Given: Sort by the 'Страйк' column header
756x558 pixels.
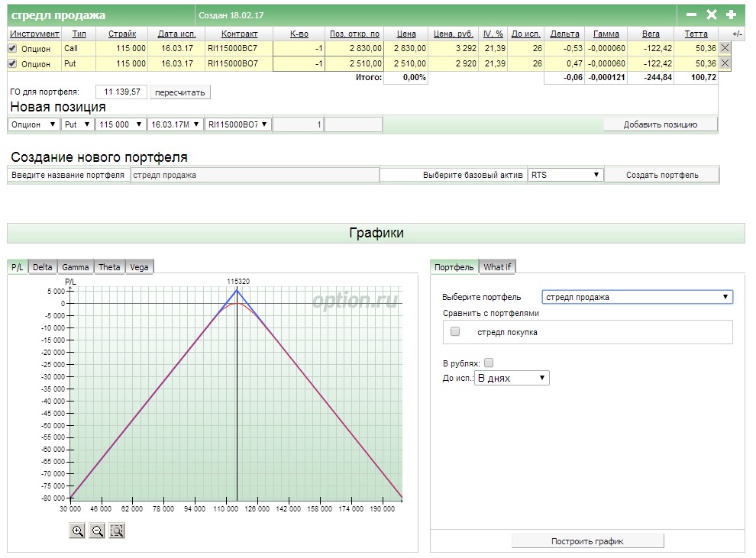Looking at the screenshot, I should click(x=122, y=34).
